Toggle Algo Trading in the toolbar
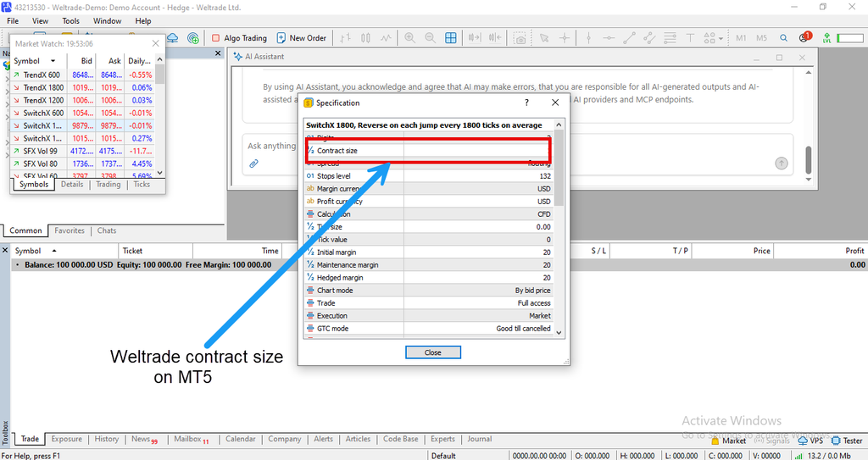This screenshot has height=460, width=868. point(239,38)
